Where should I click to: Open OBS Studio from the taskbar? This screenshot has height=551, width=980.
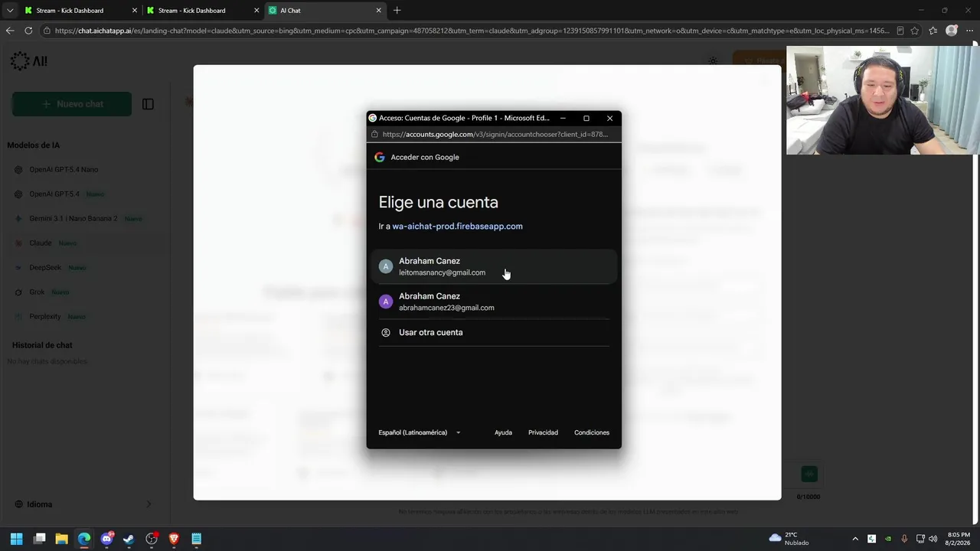152,539
